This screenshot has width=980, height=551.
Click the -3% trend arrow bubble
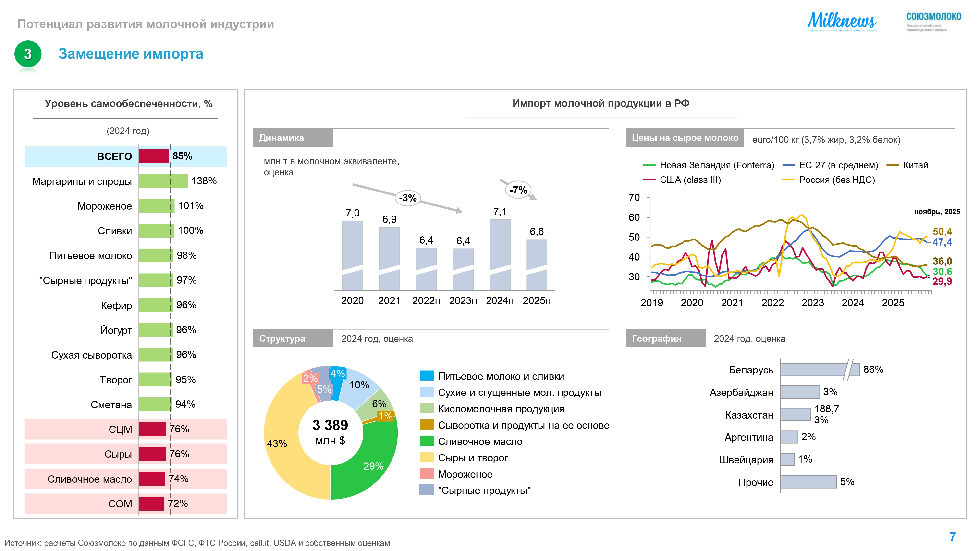pos(407,198)
